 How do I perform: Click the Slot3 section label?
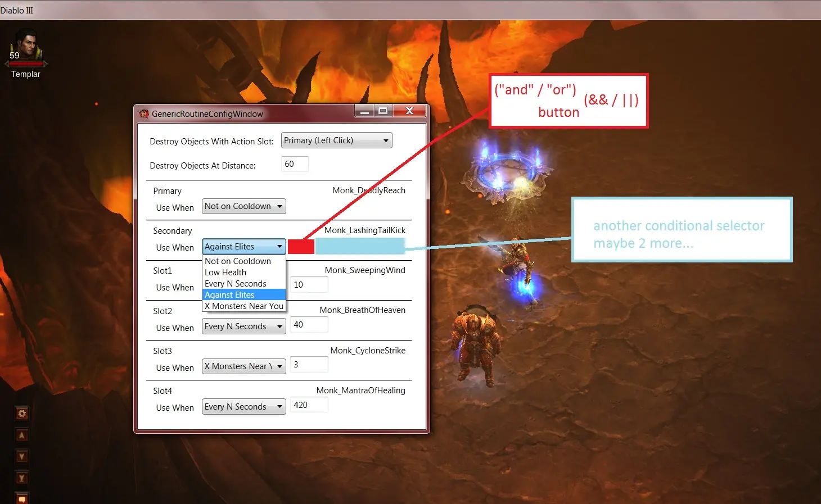pos(163,351)
